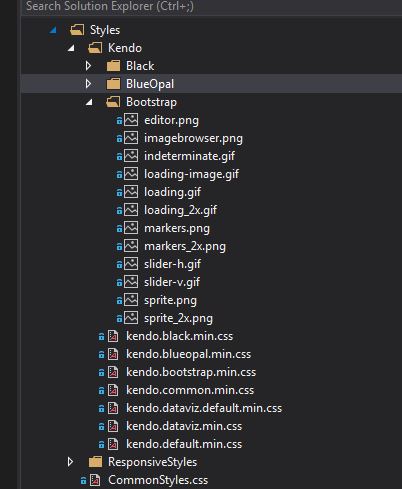This screenshot has height=489, width=402.
Task: Click image icon beside loading_2x.gif
Action: click(131, 210)
